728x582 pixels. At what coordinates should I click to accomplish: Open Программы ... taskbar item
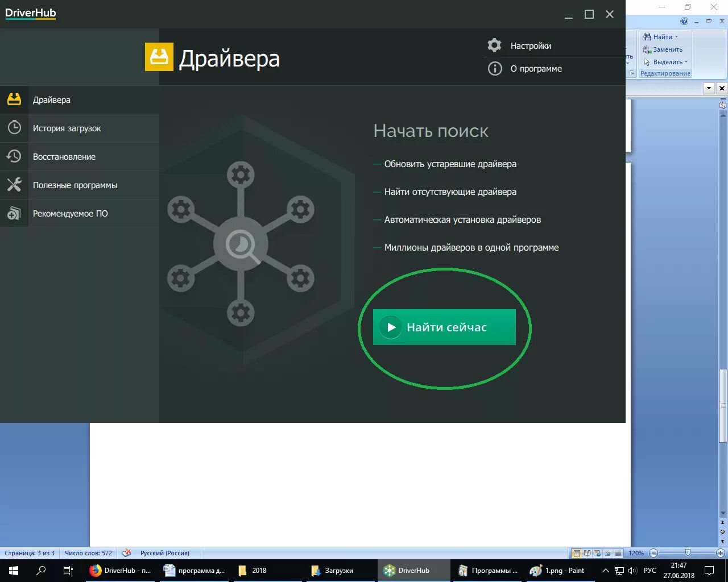tap(487, 571)
